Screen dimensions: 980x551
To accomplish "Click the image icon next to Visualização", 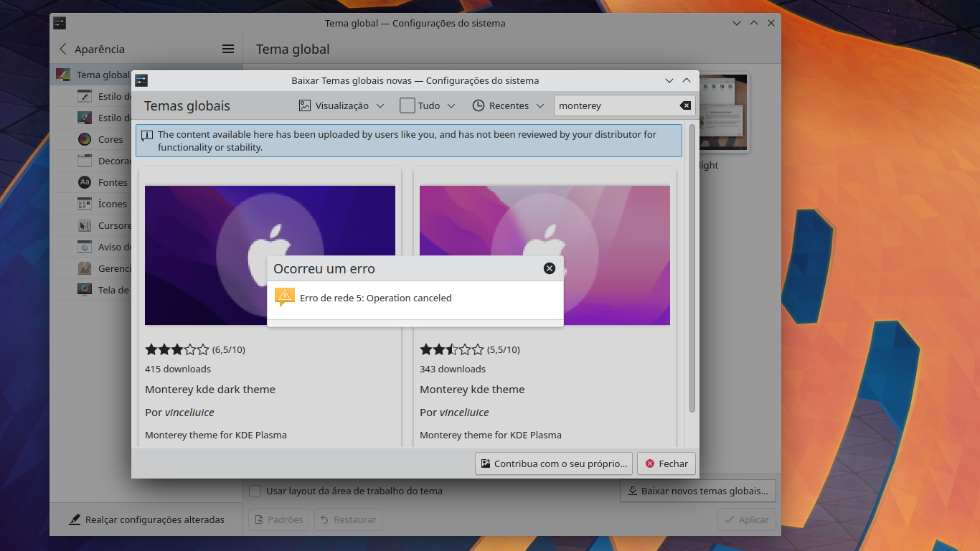I will (x=305, y=105).
